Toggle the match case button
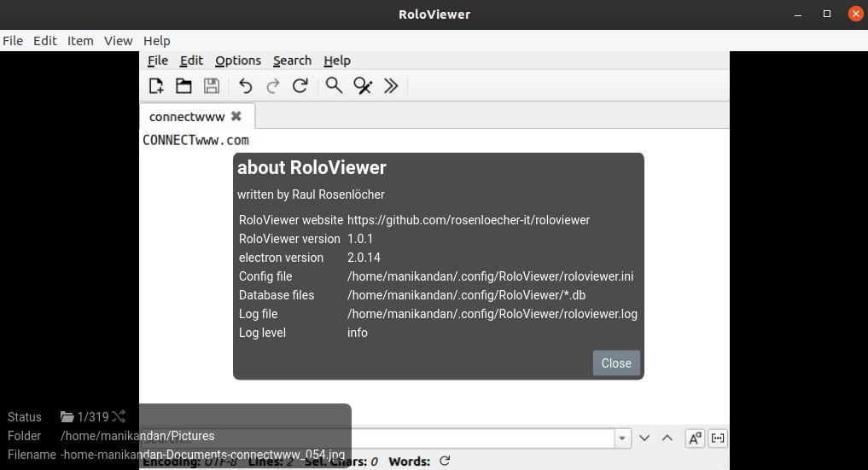 tap(695, 438)
